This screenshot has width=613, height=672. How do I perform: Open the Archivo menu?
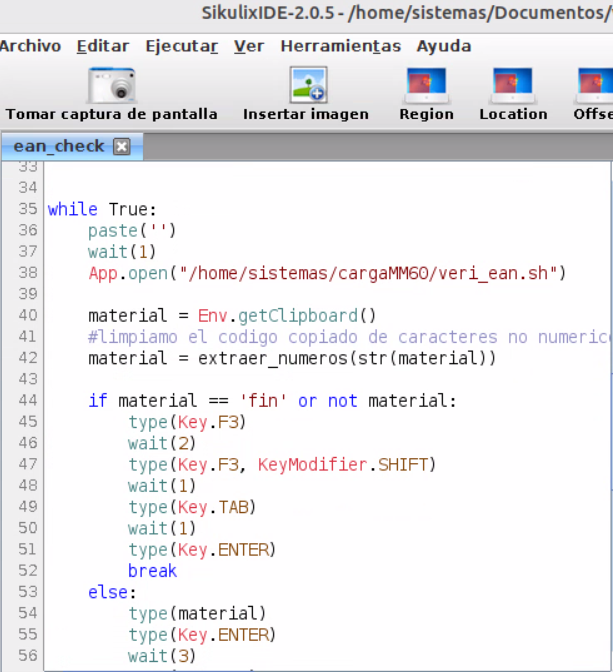point(30,46)
